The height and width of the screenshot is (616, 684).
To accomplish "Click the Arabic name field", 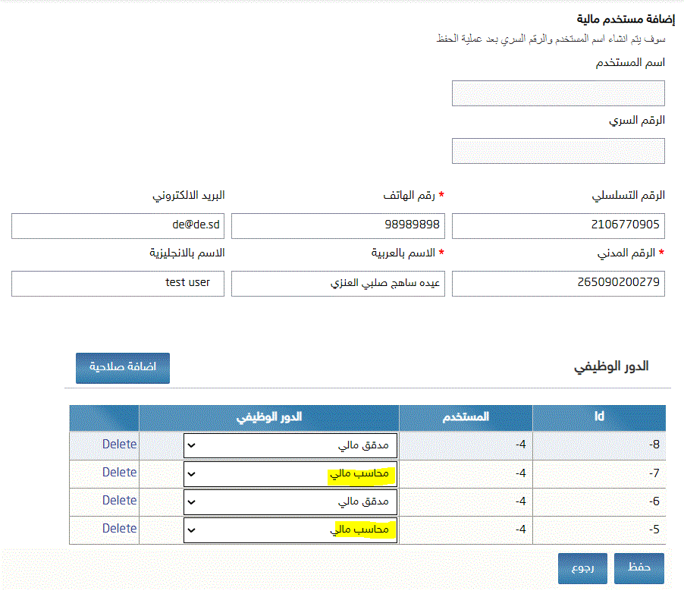I will pyautogui.click(x=338, y=284).
